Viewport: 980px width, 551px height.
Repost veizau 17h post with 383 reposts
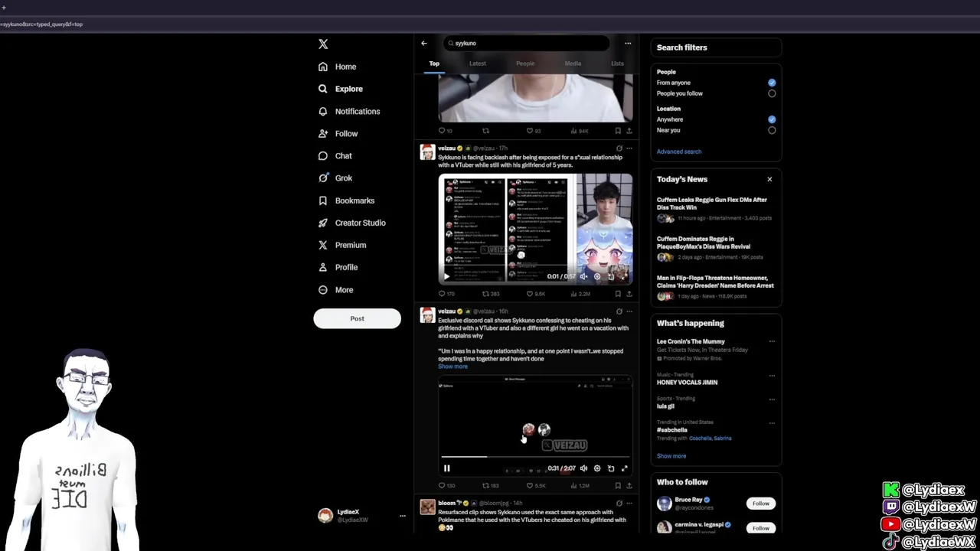[x=490, y=294]
